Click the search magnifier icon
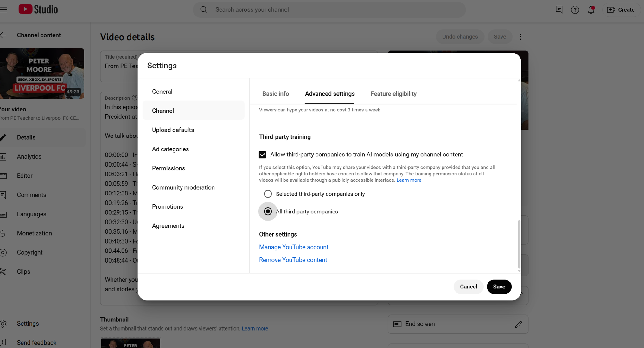 coord(204,10)
